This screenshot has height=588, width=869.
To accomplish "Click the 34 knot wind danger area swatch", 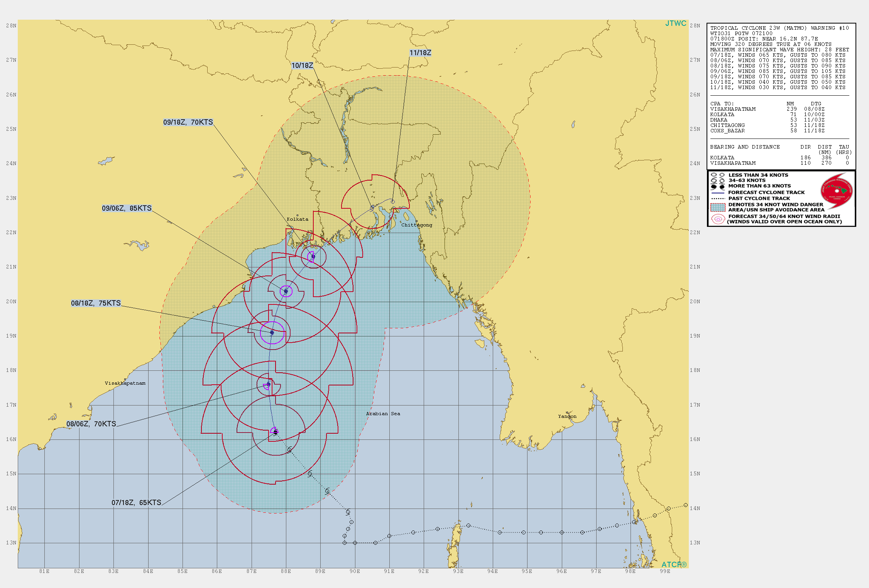I will (x=718, y=207).
